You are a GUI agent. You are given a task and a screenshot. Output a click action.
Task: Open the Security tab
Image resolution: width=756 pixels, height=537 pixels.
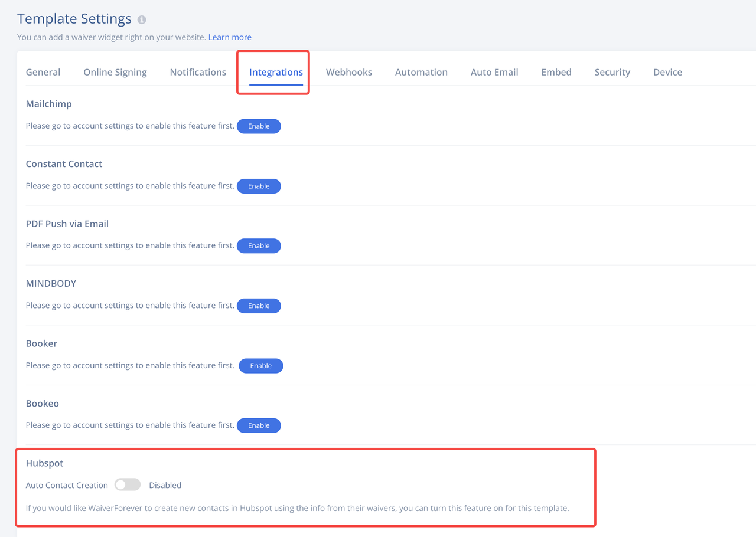point(612,72)
